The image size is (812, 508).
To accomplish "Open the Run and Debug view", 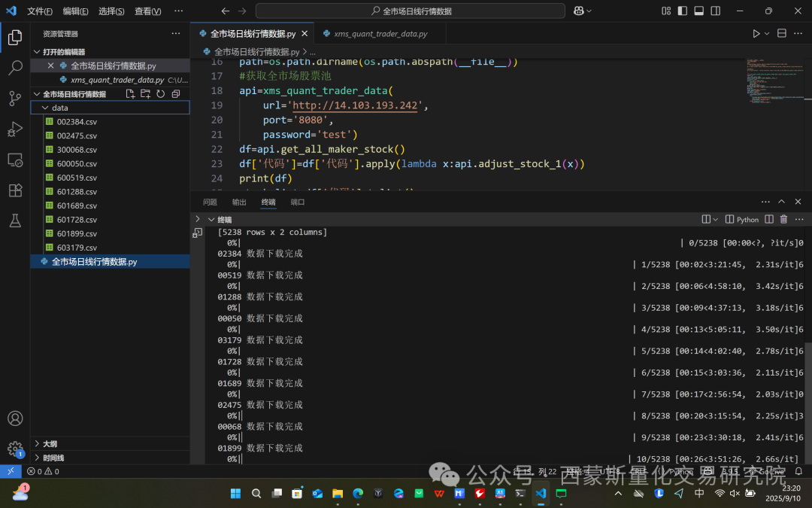I will pyautogui.click(x=15, y=129).
